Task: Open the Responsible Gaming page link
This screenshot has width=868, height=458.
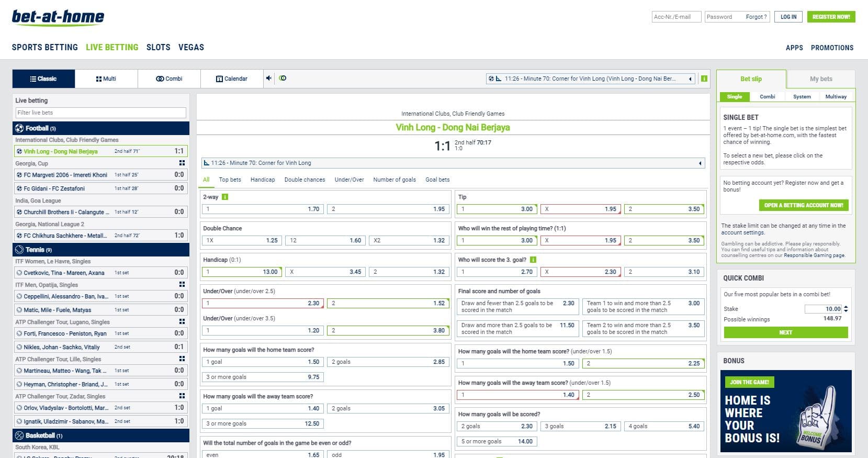Action: [814, 255]
